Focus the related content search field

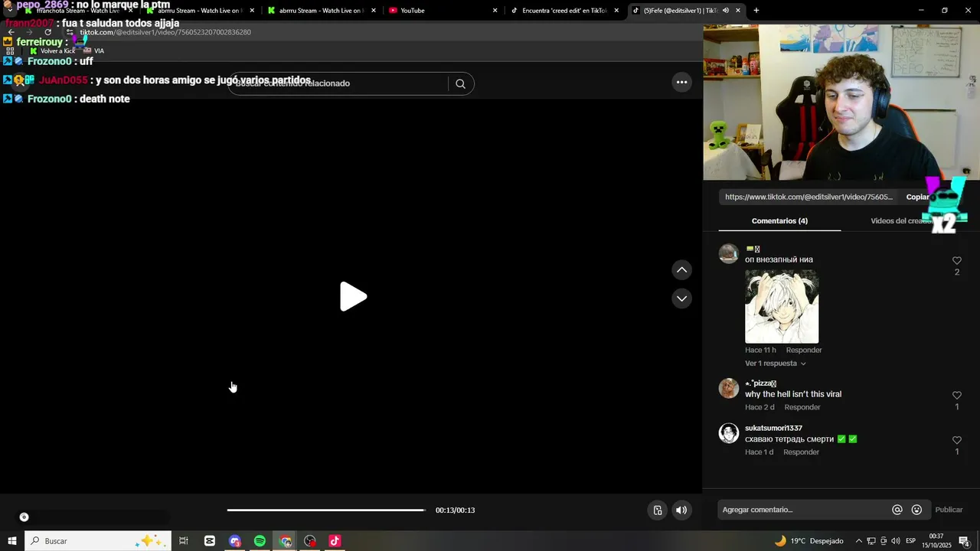pyautogui.click(x=339, y=83)
